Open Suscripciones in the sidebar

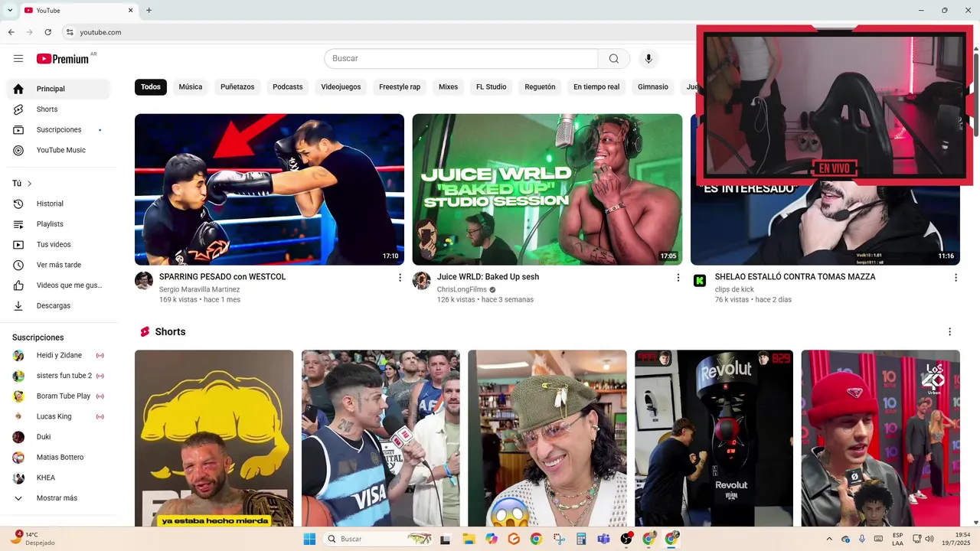click(x=58, y=130)
